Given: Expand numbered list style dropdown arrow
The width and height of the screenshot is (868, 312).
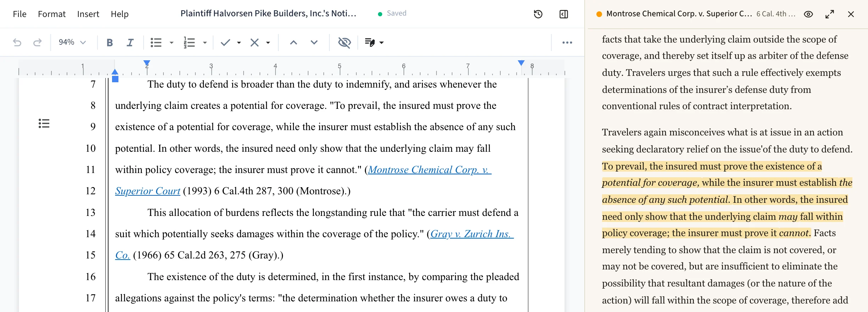Looking at the screenshot, I should click(x=205, y=43).
